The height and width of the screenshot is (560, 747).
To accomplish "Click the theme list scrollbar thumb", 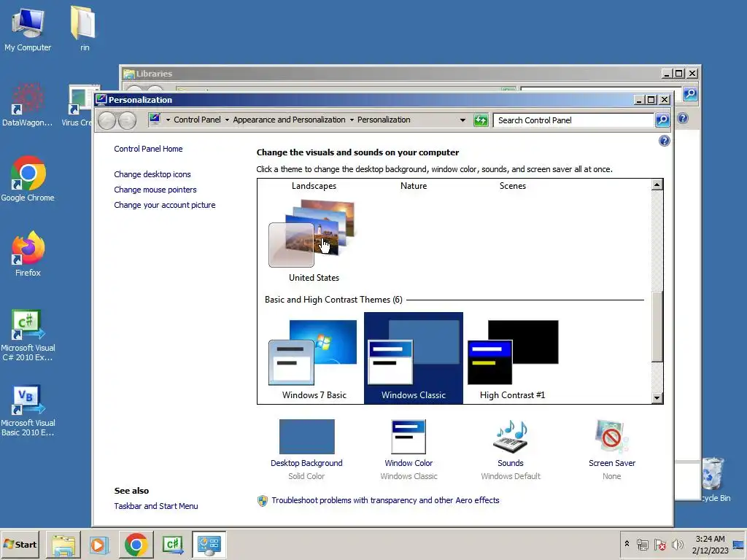I will point(657,327).
